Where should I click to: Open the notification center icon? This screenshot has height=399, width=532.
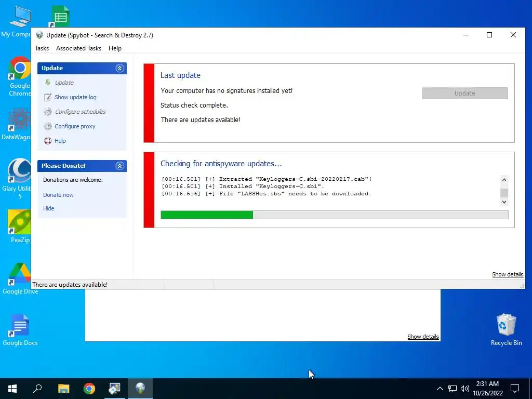(x=515, y=389)
